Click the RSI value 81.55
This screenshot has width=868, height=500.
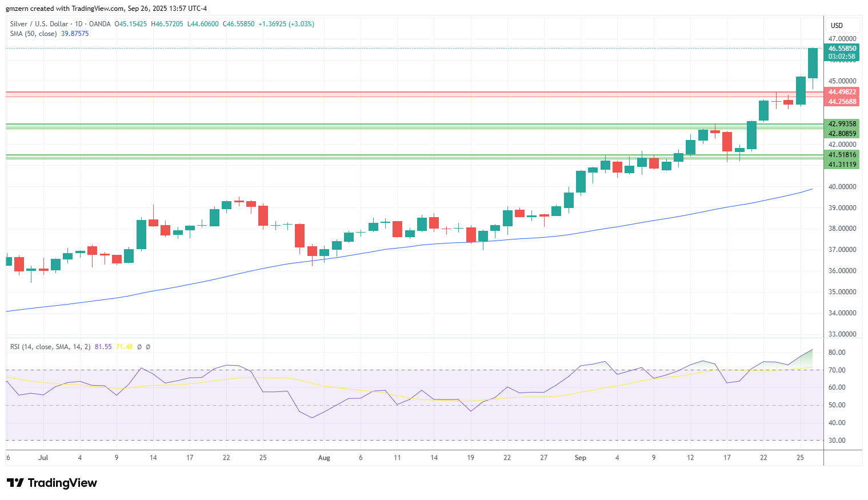pyautogui.click(x=103, y=347)
